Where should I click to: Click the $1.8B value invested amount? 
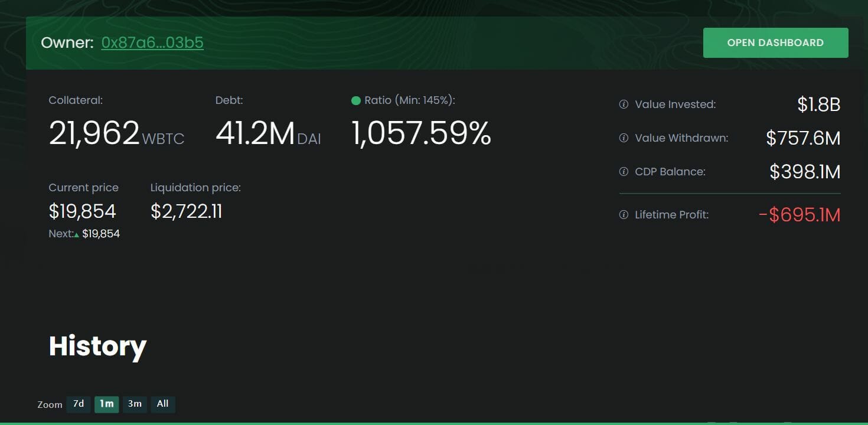[819, 104]
